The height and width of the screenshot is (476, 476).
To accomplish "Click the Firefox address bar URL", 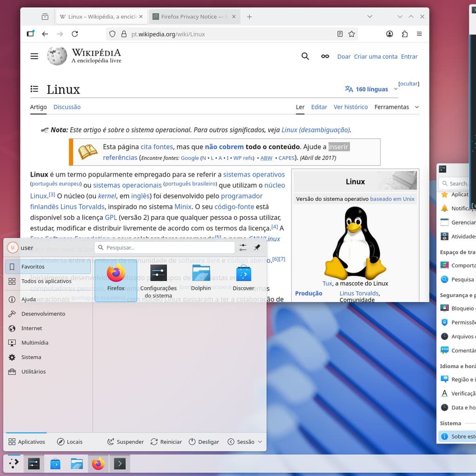I will pyautogui.click(x=231, y=34).
